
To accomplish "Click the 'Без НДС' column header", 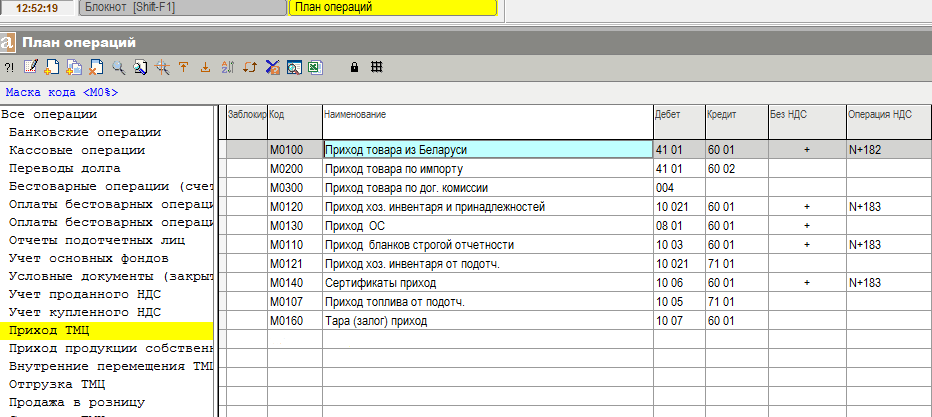I will coord(807,122).
